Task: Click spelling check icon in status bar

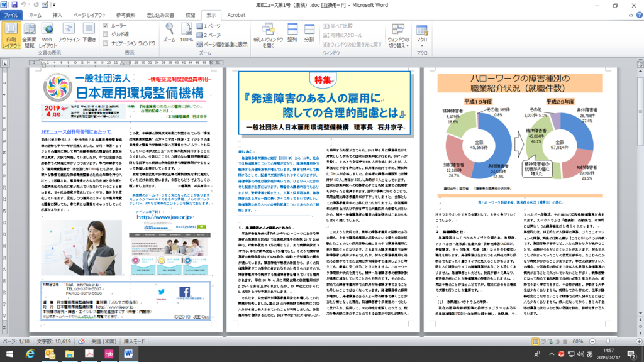Action: (81, 341)
